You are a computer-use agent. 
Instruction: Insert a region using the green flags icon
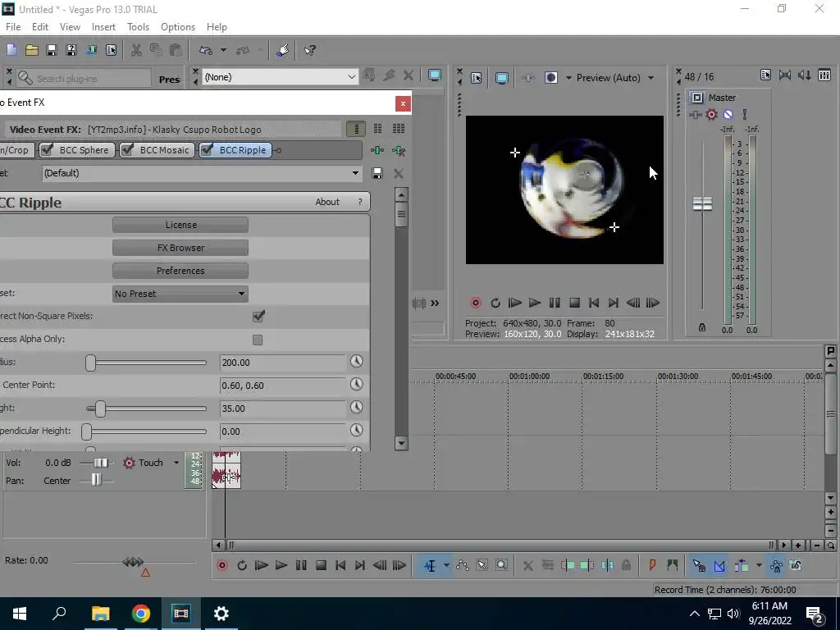click(x=673, y=565)
